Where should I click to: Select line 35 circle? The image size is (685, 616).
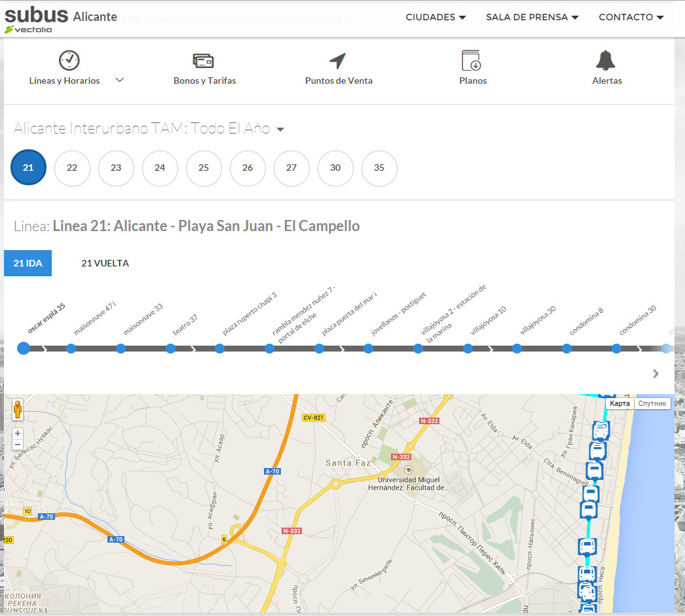[379, 168]
